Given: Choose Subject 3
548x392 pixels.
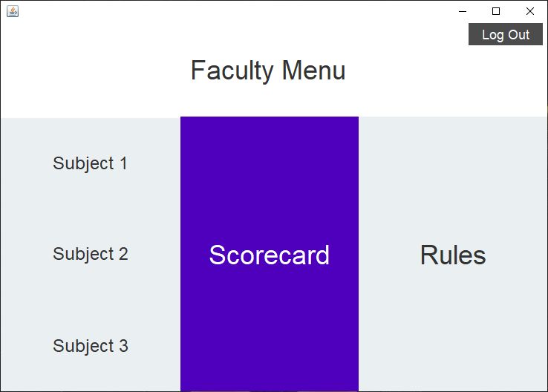Looking at the screenshot, I should [90, 346].
